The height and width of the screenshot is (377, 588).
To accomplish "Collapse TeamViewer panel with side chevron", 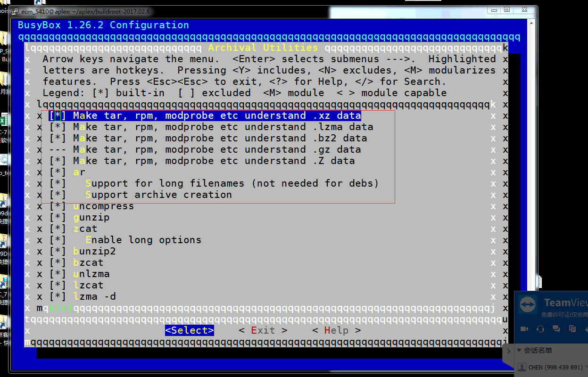I will click(509, 351).
